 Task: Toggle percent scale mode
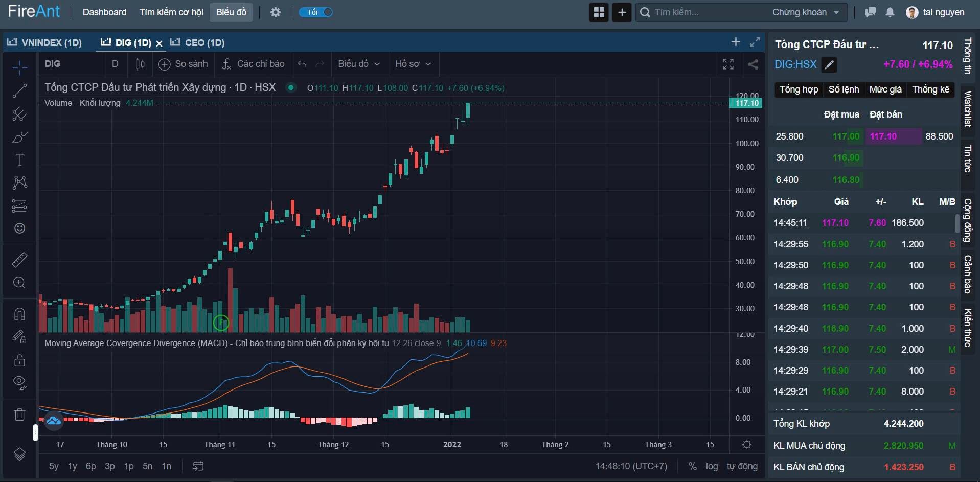click(692, 466)
